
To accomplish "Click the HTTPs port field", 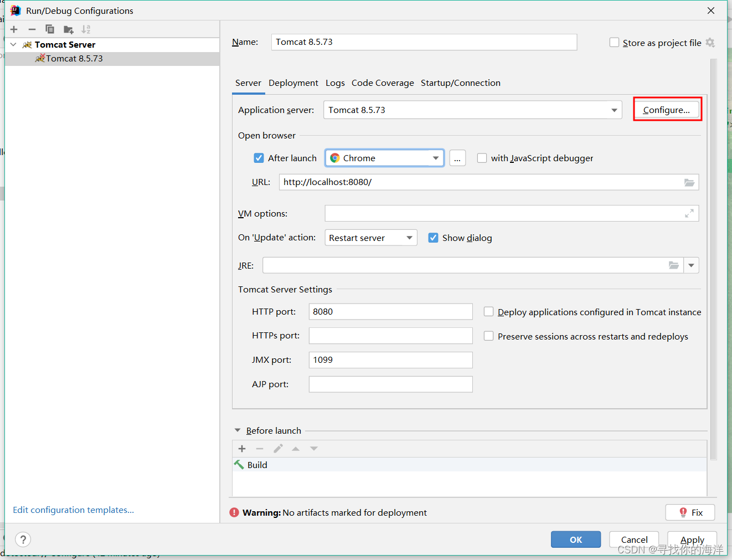I will [391, 336].
